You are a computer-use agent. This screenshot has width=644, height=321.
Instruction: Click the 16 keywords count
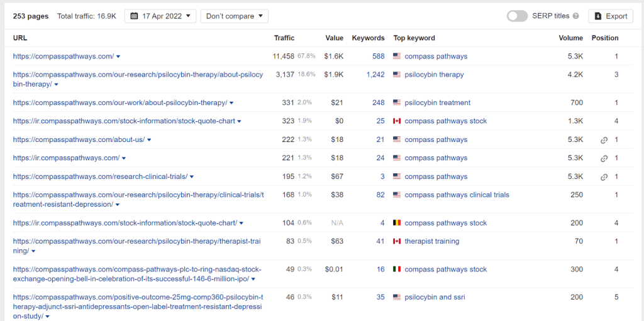[380, 269]
